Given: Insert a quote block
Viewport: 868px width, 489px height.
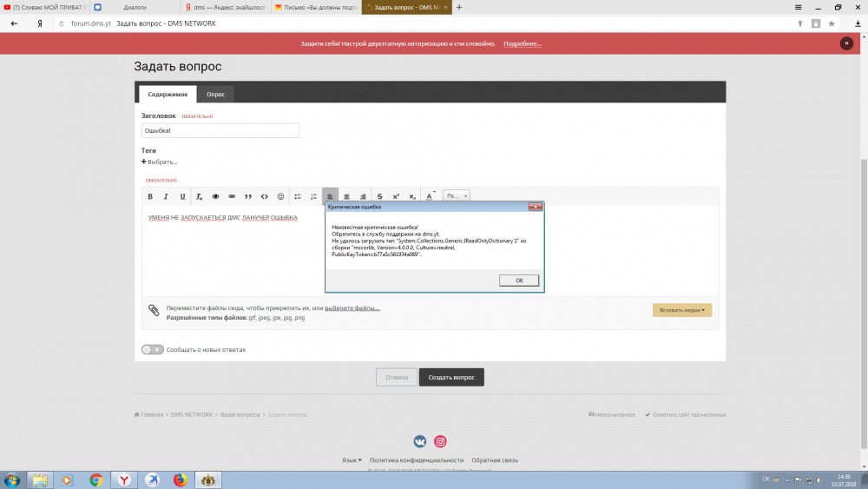Looking at the screenshot, I should tap(248, 196).
